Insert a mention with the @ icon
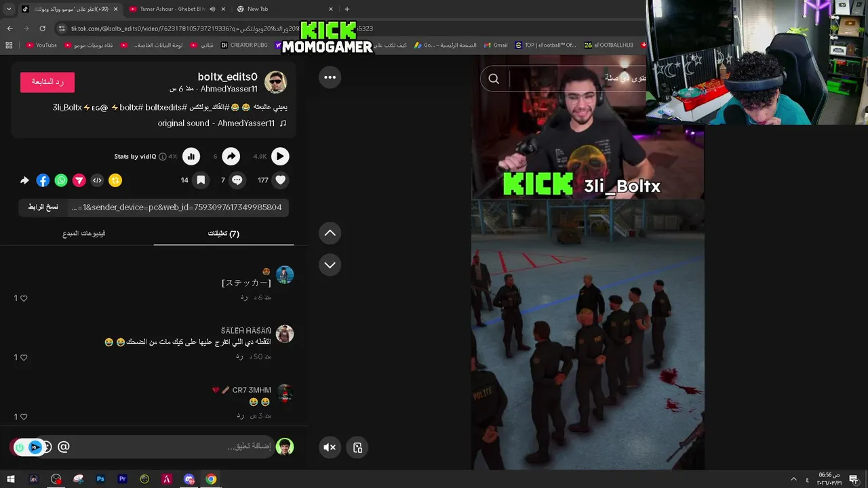This screenshot has height=488, width=868. [x=64, y=447]
